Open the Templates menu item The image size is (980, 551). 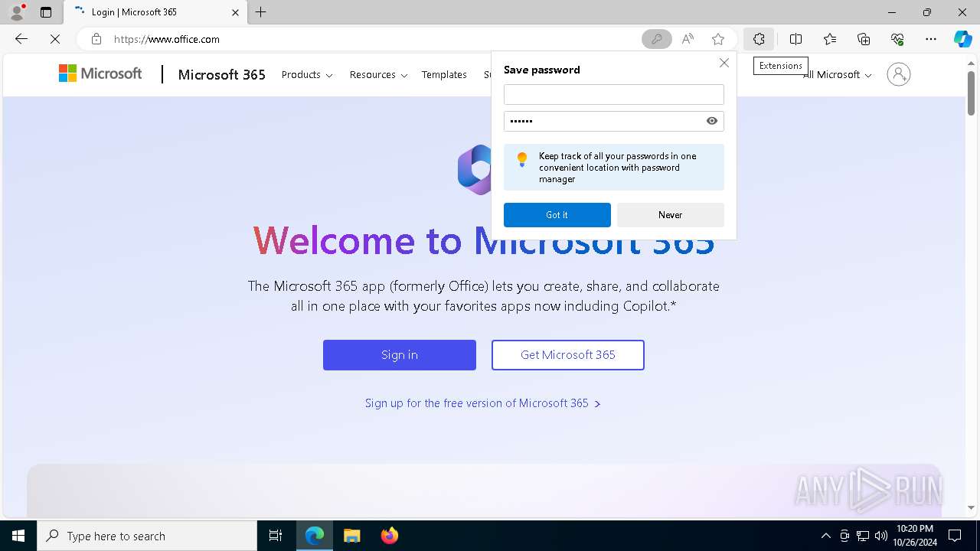coord(444,74)
